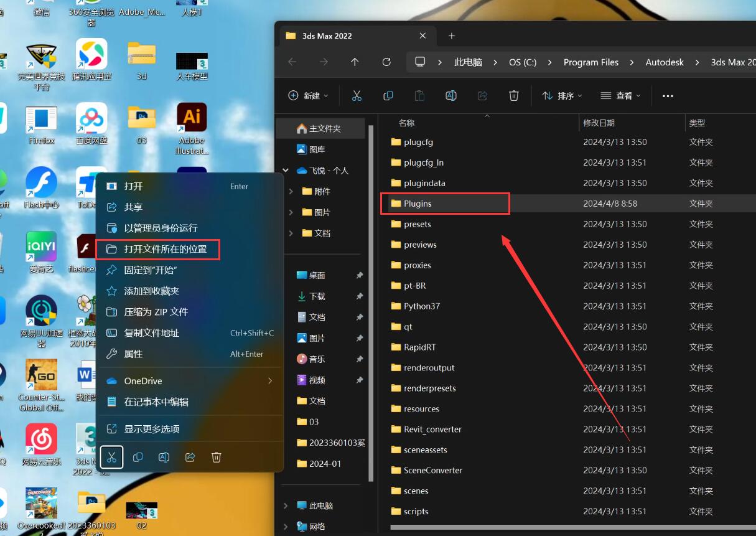This screenshot has height=536, width=756.
Task: Click the Rename icon in the toolbar
Action: 450,95
